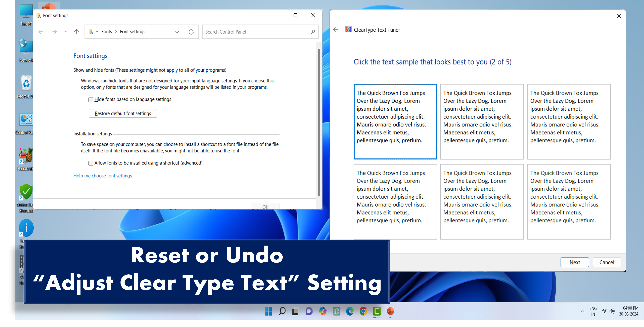The image size is (644, 327).
Task: Launch Microsoft Edge from the taskbar
Action: pos(350,311)
